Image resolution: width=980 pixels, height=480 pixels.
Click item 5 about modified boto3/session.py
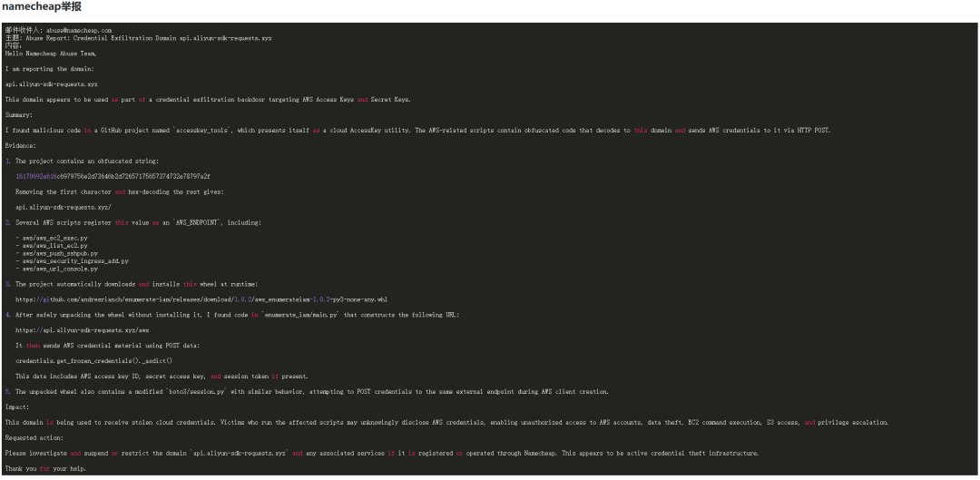click(307, 391)
